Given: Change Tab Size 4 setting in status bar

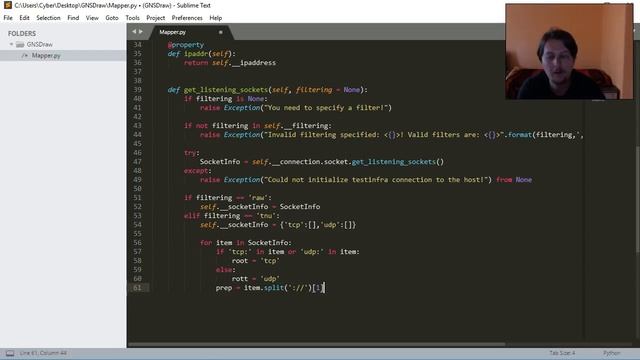Looking at the screenshot, I should [562, 353].
